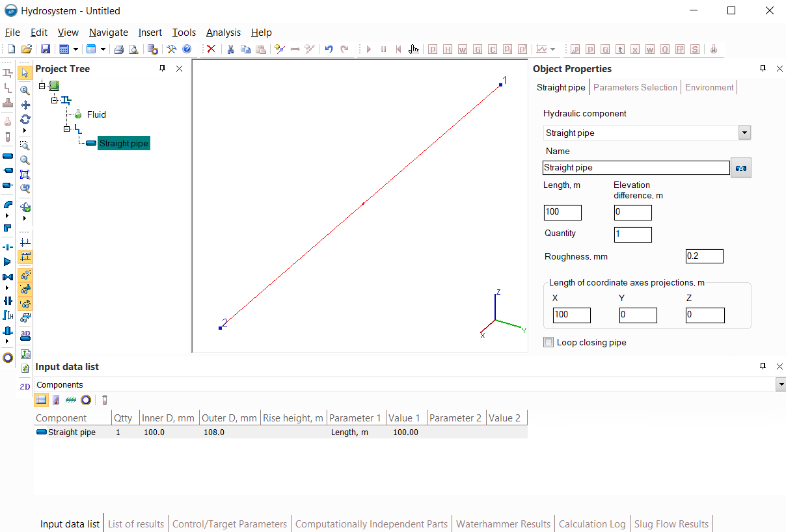Click the Undo arrow icon
Viewport: 786px width, 532px height.
click(329, 49)
